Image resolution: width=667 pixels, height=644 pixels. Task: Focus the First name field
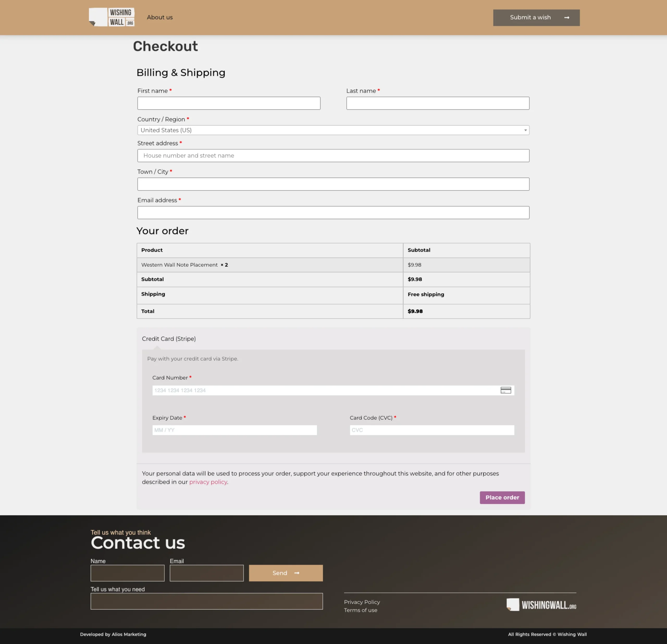(x=229, y=103)
